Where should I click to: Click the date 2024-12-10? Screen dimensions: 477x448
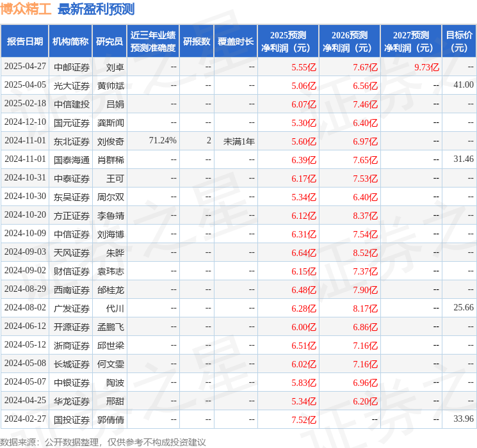coord(25,122)
